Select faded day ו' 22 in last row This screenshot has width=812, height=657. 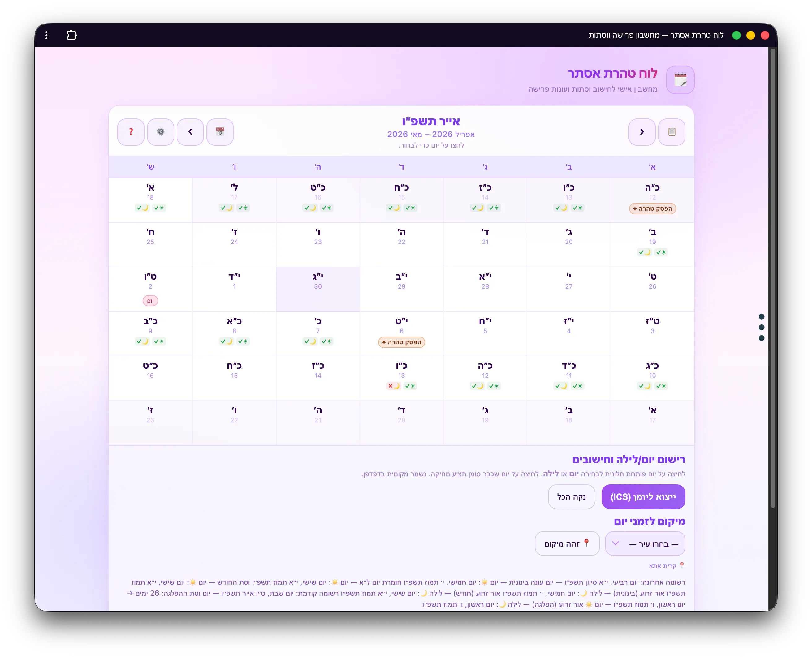[x=234, y=423]
